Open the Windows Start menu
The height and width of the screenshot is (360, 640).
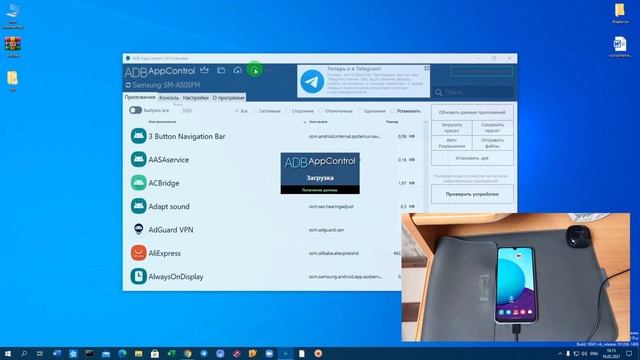tap(7, 353)
